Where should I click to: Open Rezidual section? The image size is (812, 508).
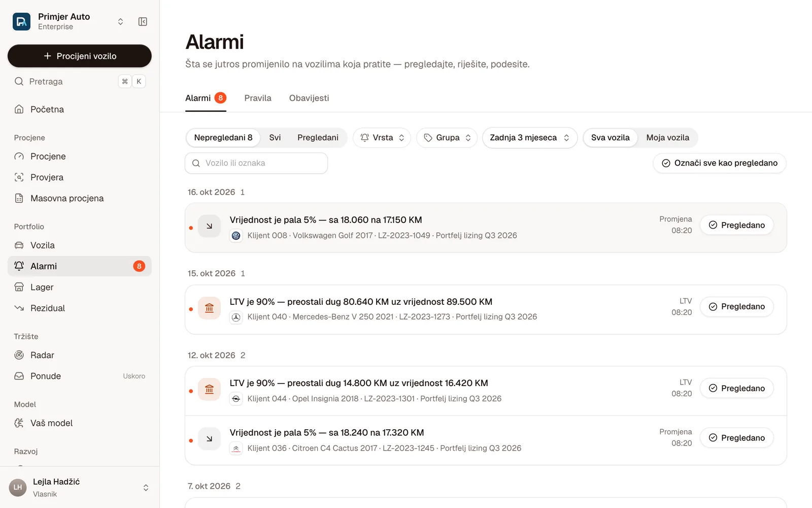80,308
